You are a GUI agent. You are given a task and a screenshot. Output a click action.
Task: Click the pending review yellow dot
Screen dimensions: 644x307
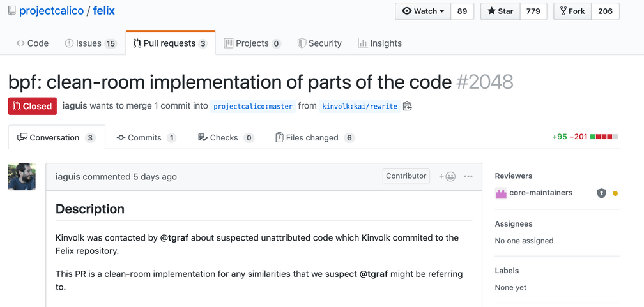615,194
